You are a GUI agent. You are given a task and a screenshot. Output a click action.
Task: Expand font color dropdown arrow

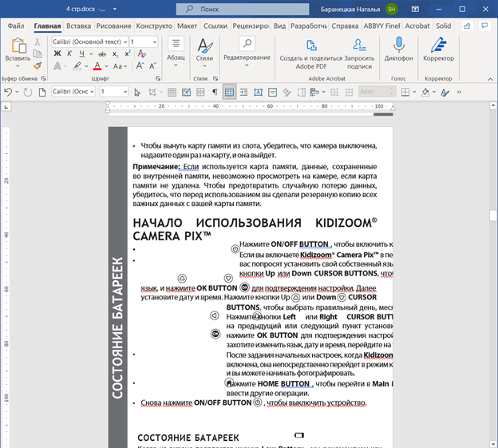106,66
